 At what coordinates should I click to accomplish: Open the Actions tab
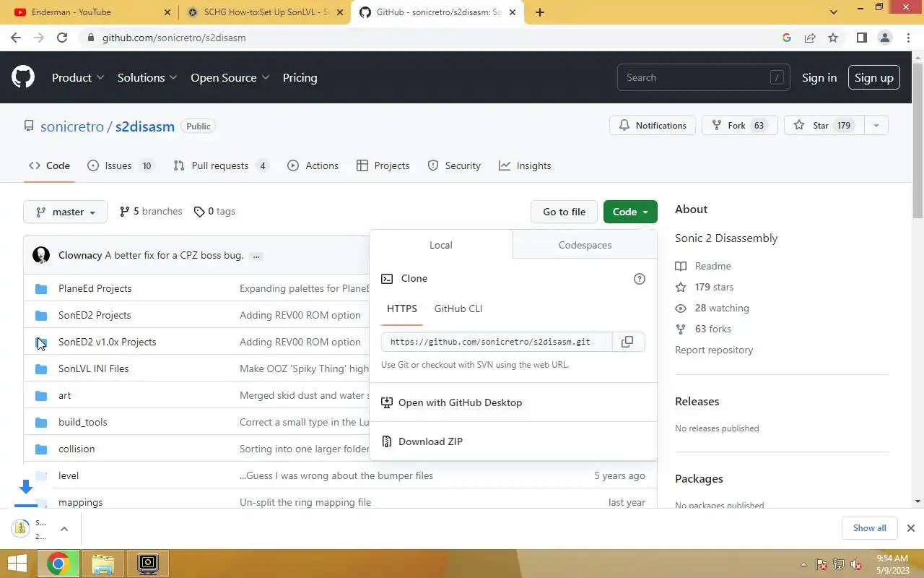coord(313,165)
